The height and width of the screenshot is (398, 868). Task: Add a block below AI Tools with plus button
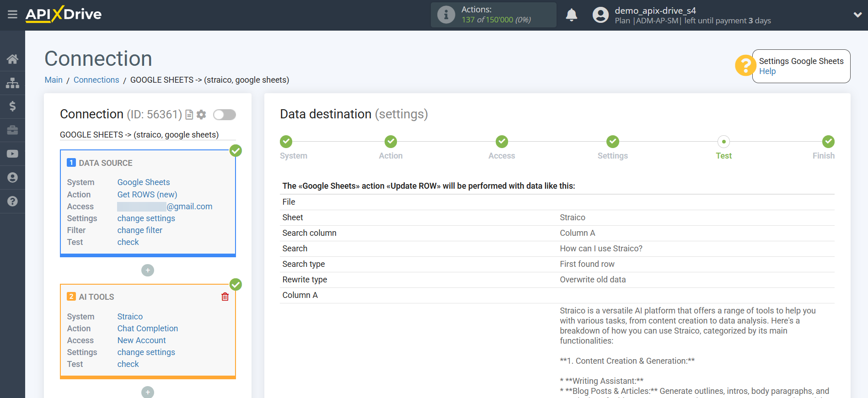[x=147, y=392]
